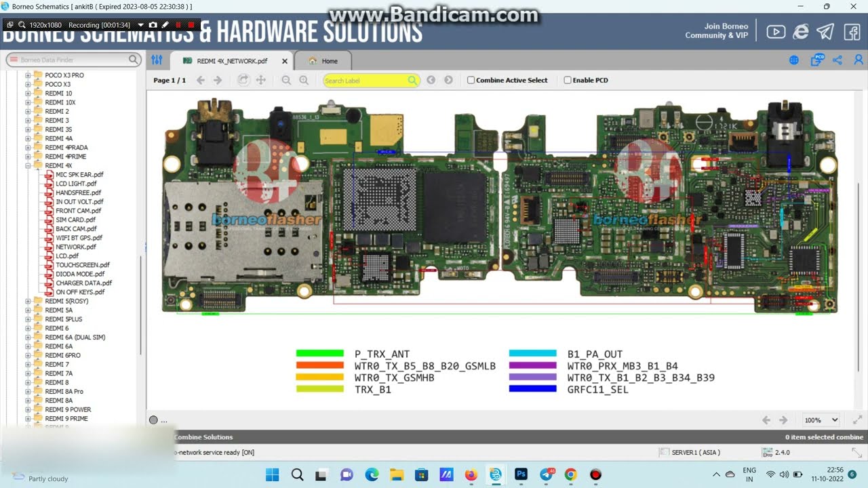Open Borneo Telegram channel icon
This screenshot has height=488, width=868.
[x=825, y=31]
